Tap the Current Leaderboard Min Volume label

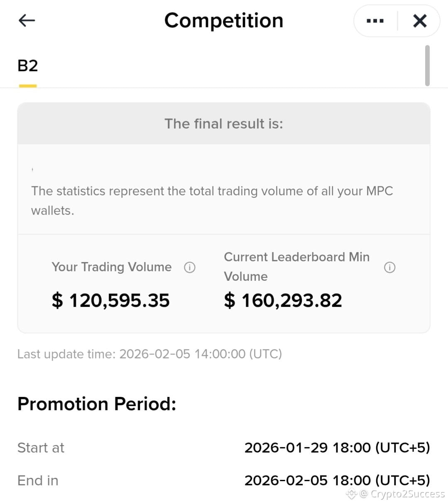pos(297,267)
